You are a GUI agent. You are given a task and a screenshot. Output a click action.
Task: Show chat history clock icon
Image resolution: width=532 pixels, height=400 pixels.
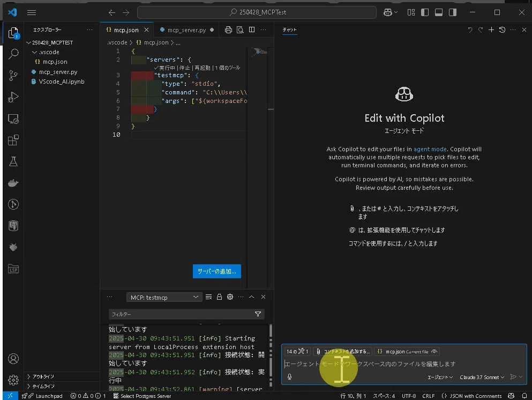coord(502,30)
